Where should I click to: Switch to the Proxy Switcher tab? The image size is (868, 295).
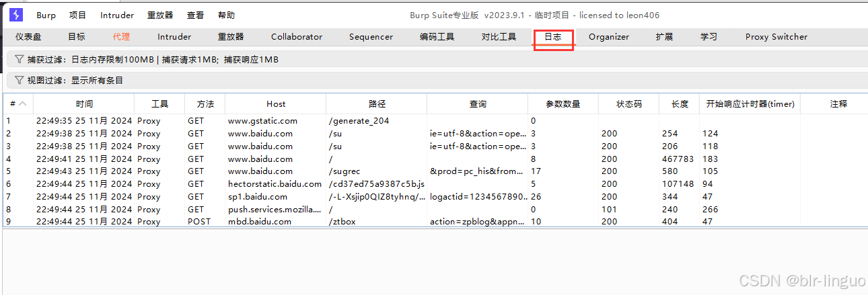(776, 37)
